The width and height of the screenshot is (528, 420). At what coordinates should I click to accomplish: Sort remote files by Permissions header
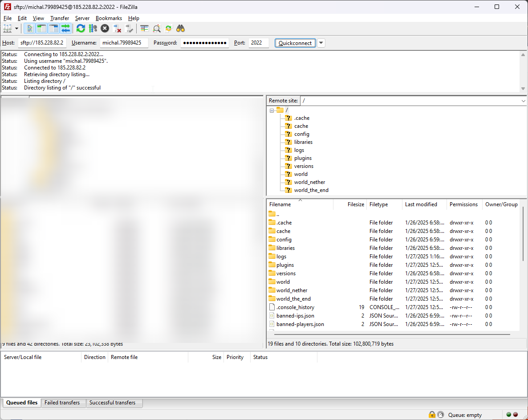pyautogui.click(x=465, y=204)
